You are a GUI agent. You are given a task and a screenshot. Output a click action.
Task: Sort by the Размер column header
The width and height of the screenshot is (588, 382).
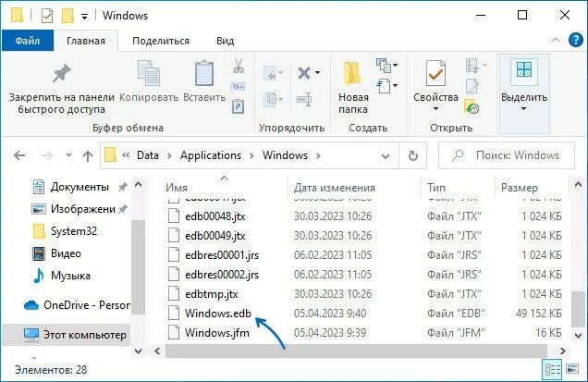click(x=532, y=187)
